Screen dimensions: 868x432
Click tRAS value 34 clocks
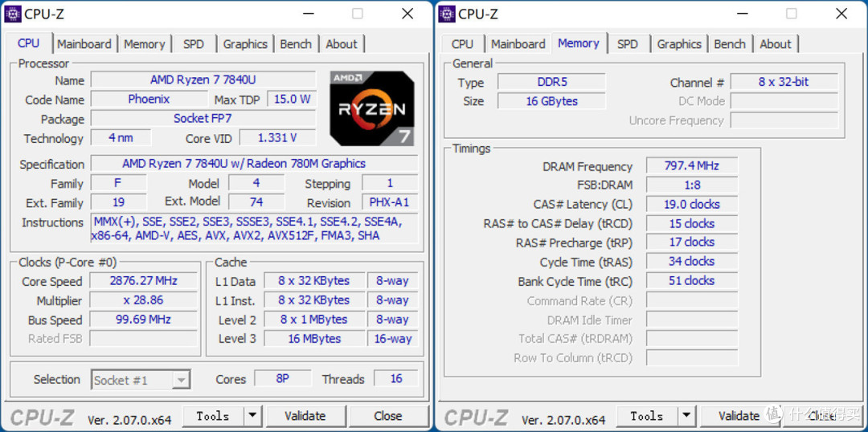(x=691, y=262)
